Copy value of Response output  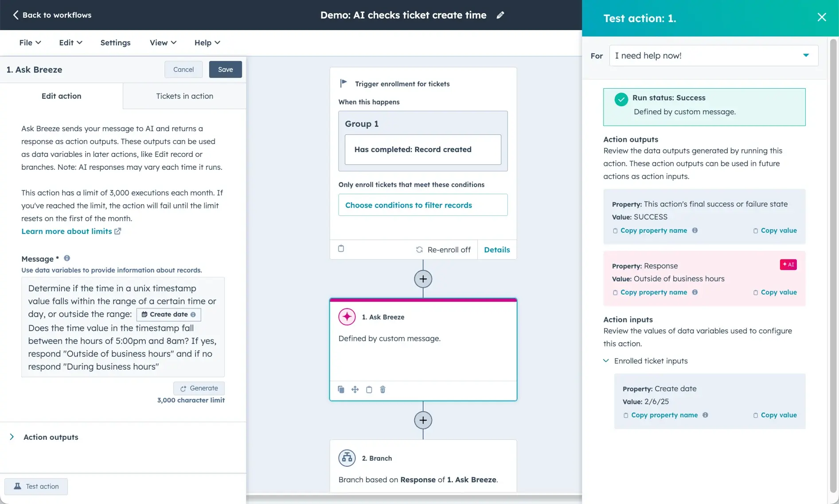coord(775,292)
